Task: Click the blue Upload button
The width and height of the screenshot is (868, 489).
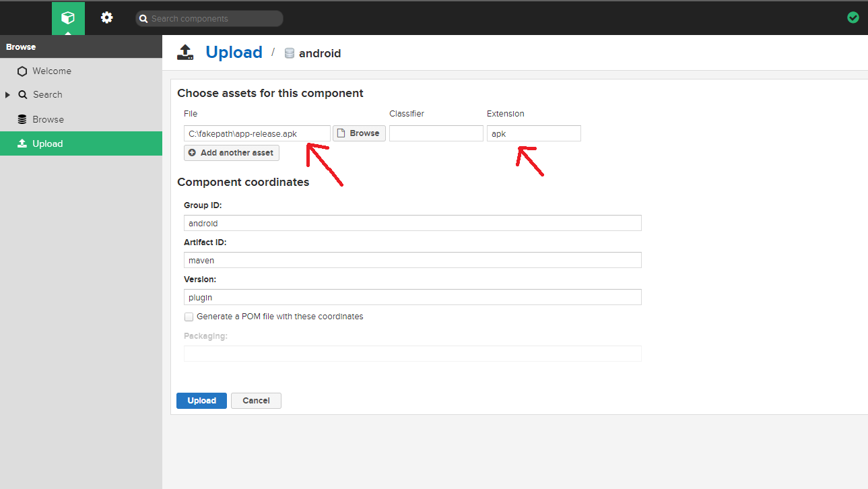Action: pyautogui.click(x=201, y=401)
